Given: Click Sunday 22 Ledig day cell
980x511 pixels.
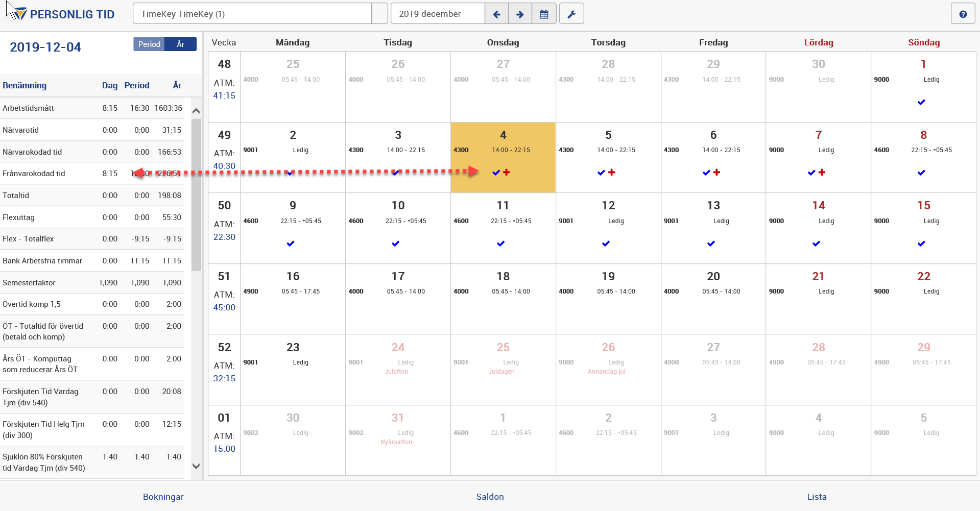Looking at the screenshot, I should point(923,299).
